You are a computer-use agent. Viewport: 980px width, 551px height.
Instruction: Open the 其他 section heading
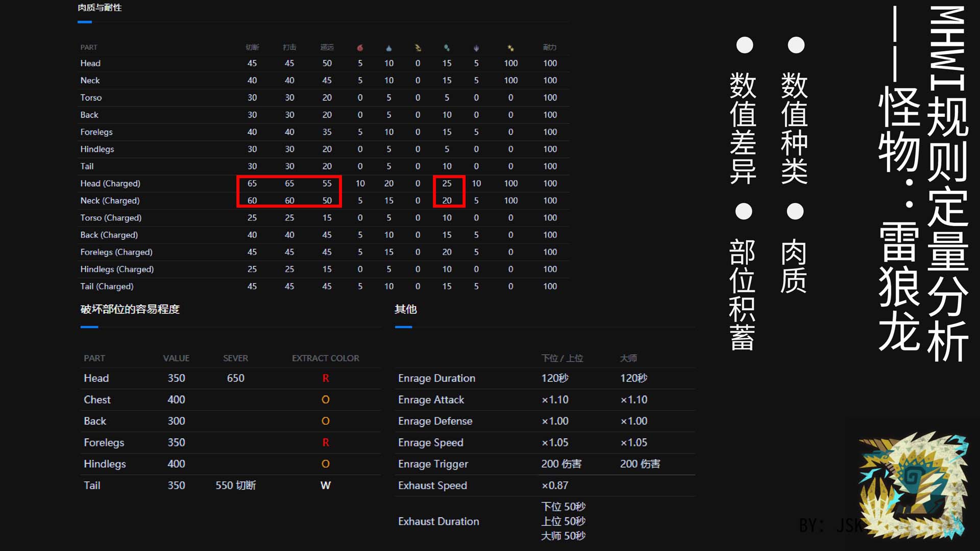coord(405,309)
